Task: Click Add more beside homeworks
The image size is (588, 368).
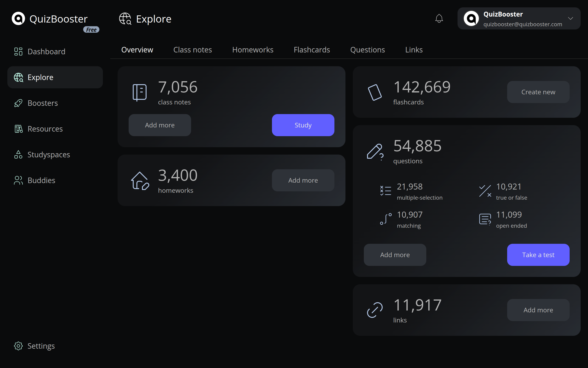Action: (x=303, y=180)
